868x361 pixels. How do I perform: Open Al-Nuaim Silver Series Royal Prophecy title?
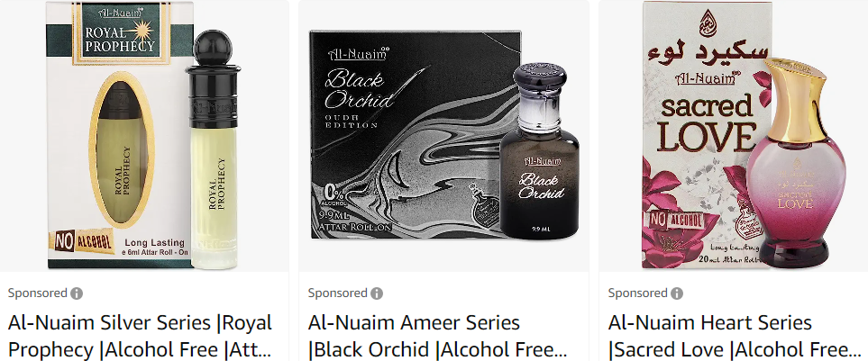[x=140, y=336]
